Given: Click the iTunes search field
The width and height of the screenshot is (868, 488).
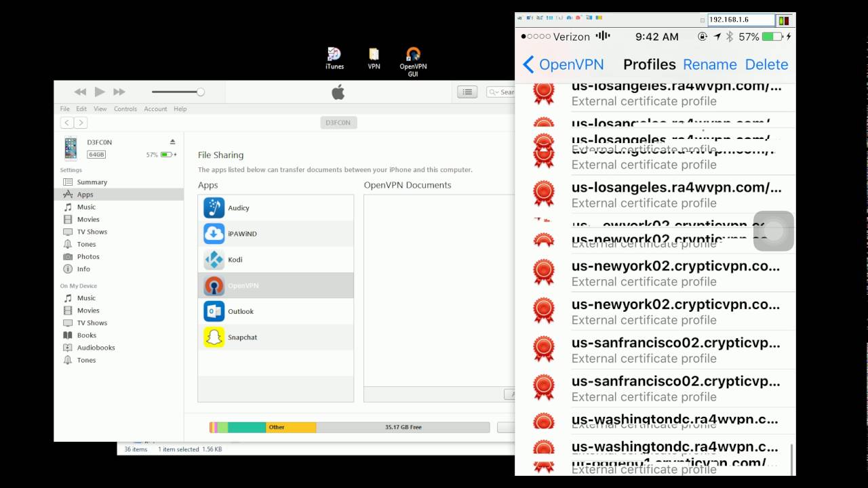Looking at the screenshot, I should click(x=501, y=91).
